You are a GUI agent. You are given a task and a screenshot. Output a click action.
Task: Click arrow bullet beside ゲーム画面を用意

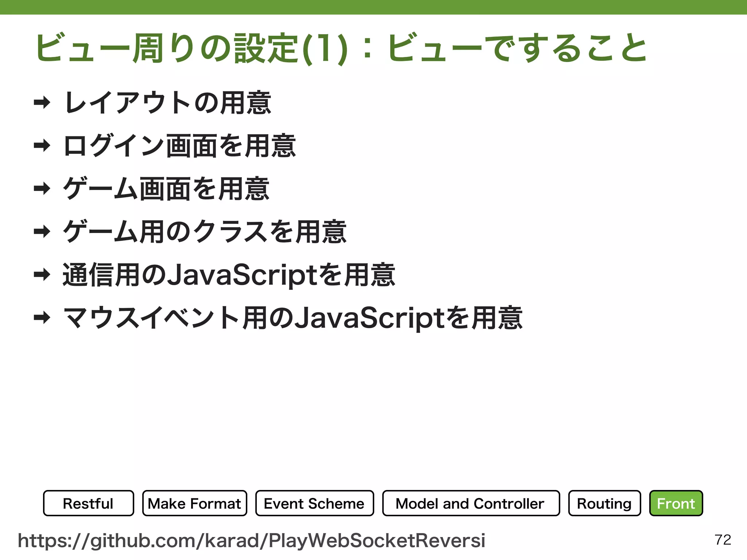click(42, 188)
